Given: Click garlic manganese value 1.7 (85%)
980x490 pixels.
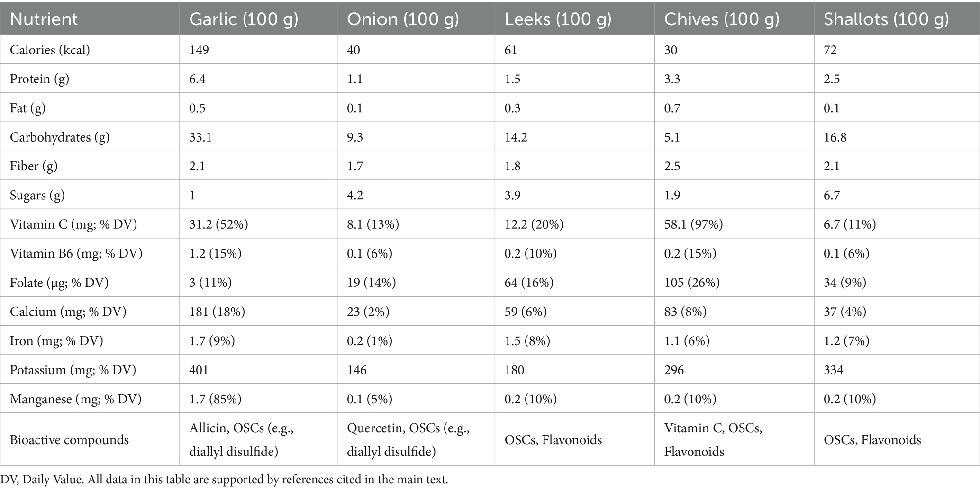Looking at the screenshot, I should (215, 399).
